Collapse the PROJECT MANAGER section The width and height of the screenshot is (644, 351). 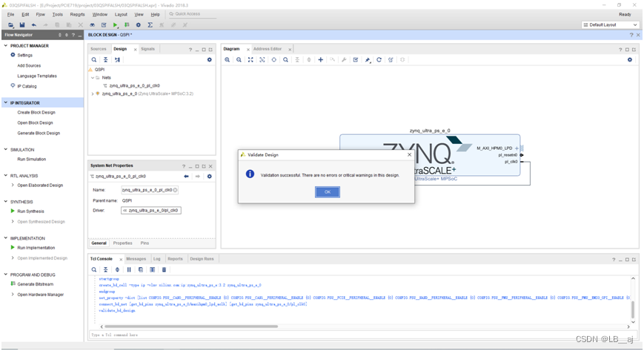(6, 46)
